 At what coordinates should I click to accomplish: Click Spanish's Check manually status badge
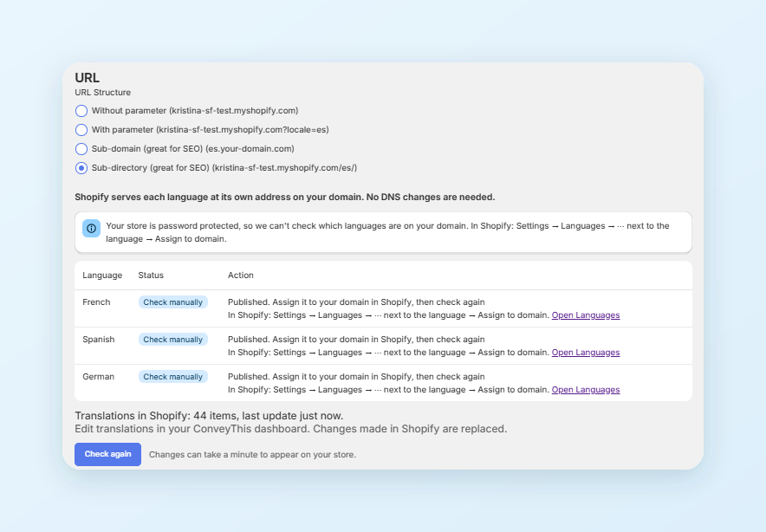[173, 339]
